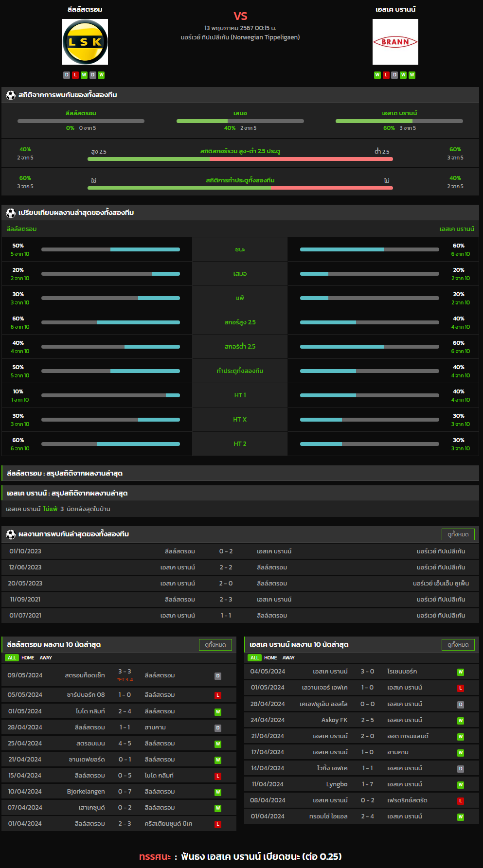Click D result badge for 28/04/2024 Lillestrøm vs HamKam

point(218,728)
